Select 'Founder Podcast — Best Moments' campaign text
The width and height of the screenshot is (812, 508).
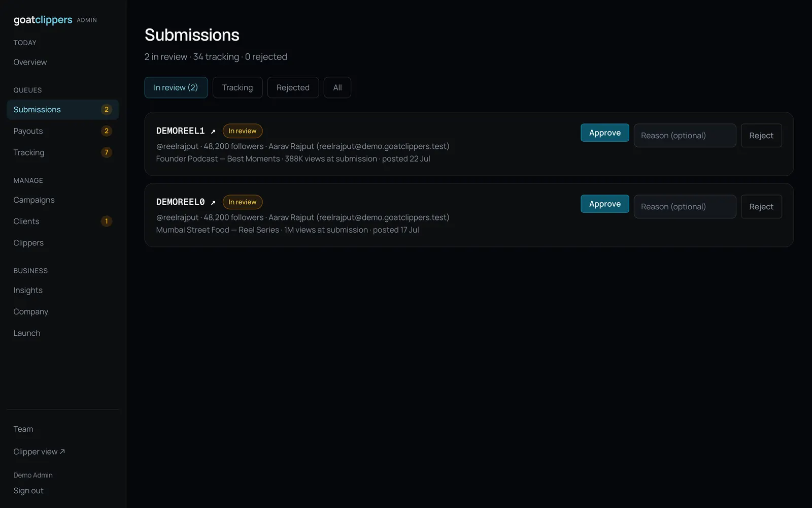[218, 159]
